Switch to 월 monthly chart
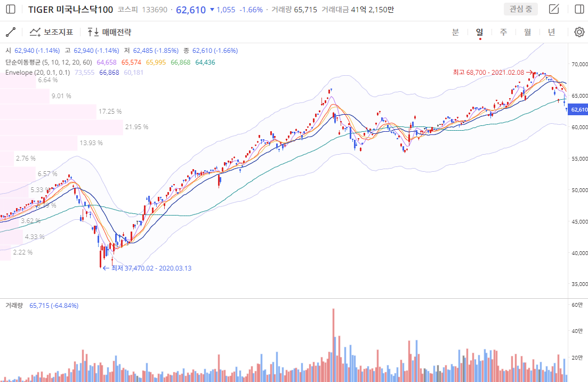 point(528,32)
